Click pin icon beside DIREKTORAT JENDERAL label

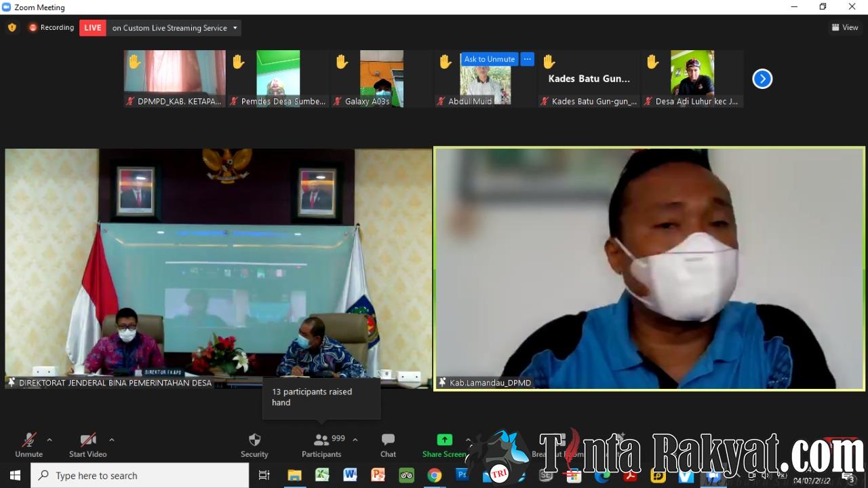(12, 382)
